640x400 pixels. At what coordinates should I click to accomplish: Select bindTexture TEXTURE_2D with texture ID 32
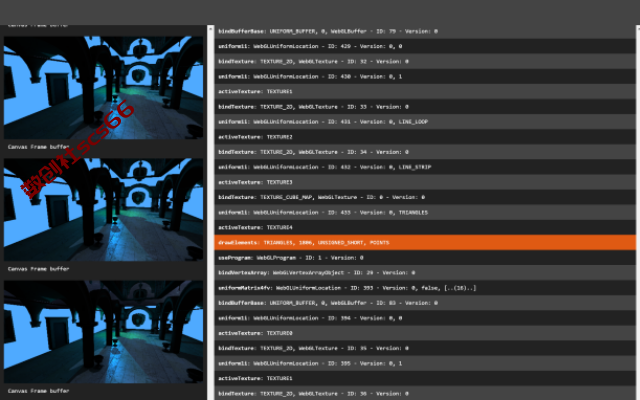pos(425,61)
